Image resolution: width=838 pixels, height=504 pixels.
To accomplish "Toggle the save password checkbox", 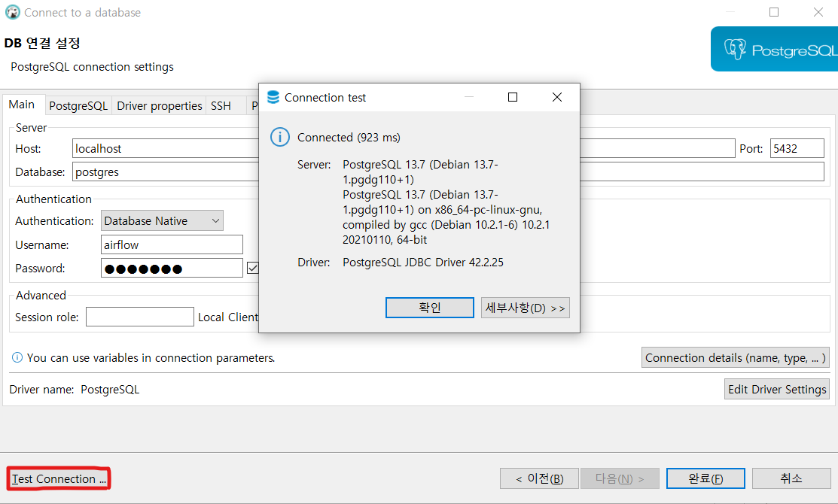I will [253, 268].
